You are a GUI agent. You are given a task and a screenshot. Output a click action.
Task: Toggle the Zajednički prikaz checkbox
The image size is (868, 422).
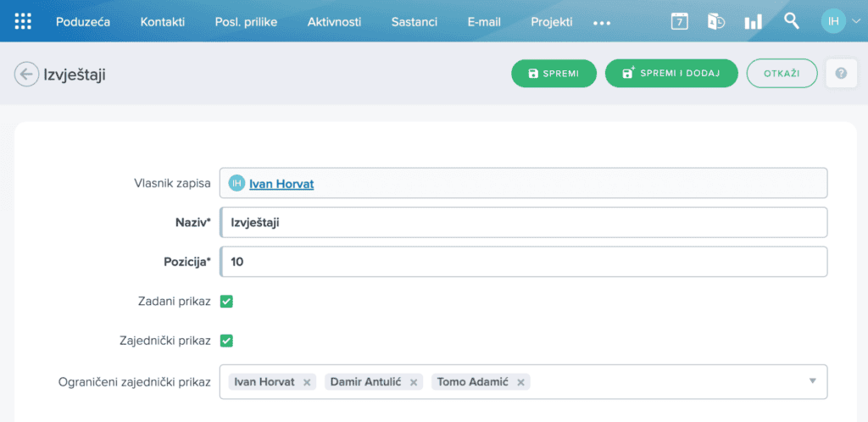click(226, 341)
